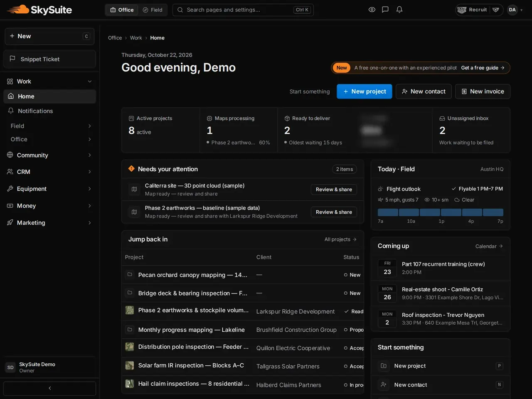Toggle the eye visibility icon in top bar
532x399 pixels.
click(x=372, y=10)
